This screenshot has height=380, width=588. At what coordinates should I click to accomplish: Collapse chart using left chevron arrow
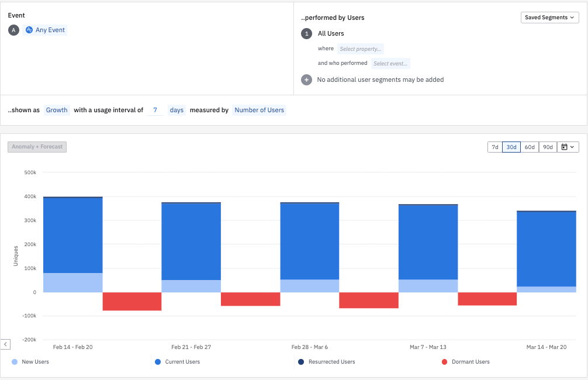click(x=6, y=344)
